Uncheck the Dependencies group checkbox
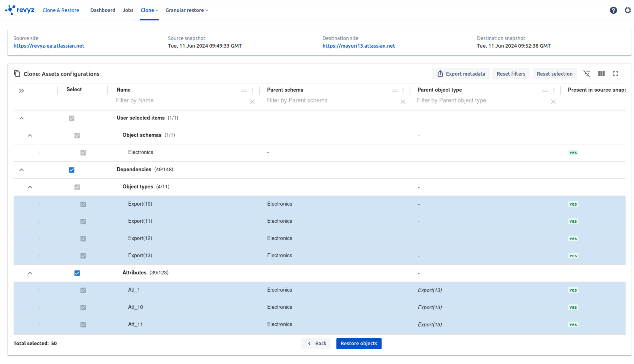This screenshot has height=364, width=634. 72,170
